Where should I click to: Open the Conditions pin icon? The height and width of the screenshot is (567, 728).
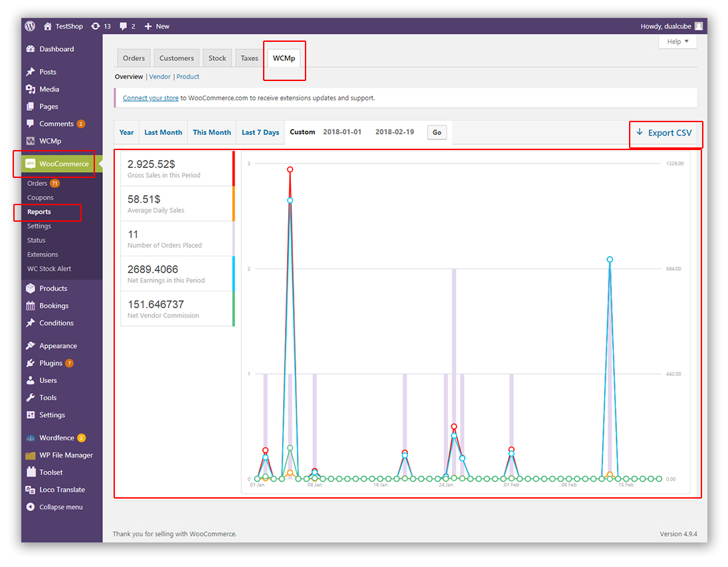(31, 323)
